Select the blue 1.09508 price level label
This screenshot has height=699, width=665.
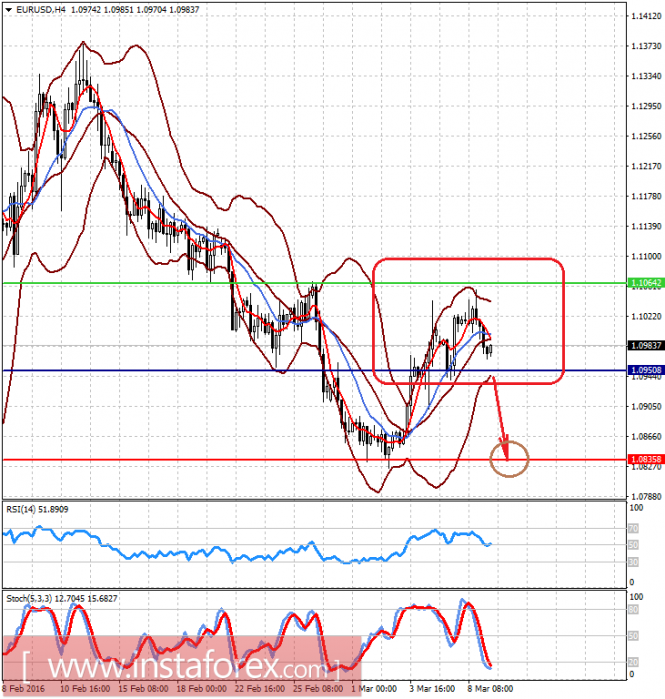point(646,370)
